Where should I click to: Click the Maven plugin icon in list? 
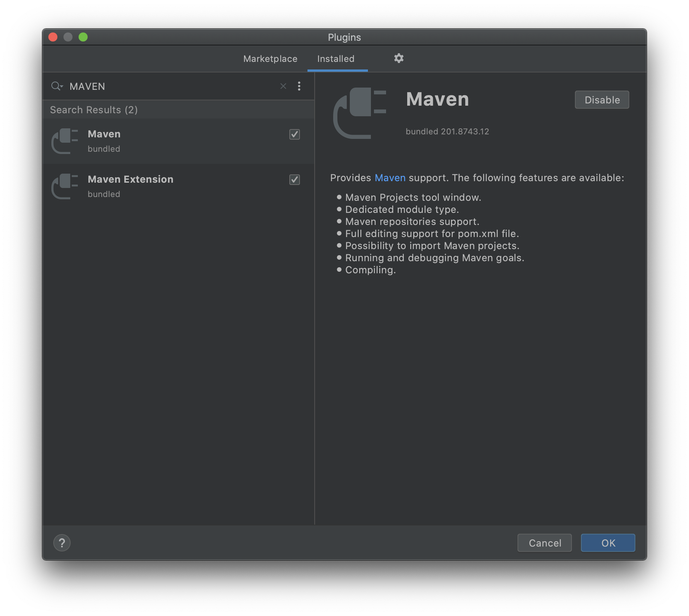click(65, 141)
